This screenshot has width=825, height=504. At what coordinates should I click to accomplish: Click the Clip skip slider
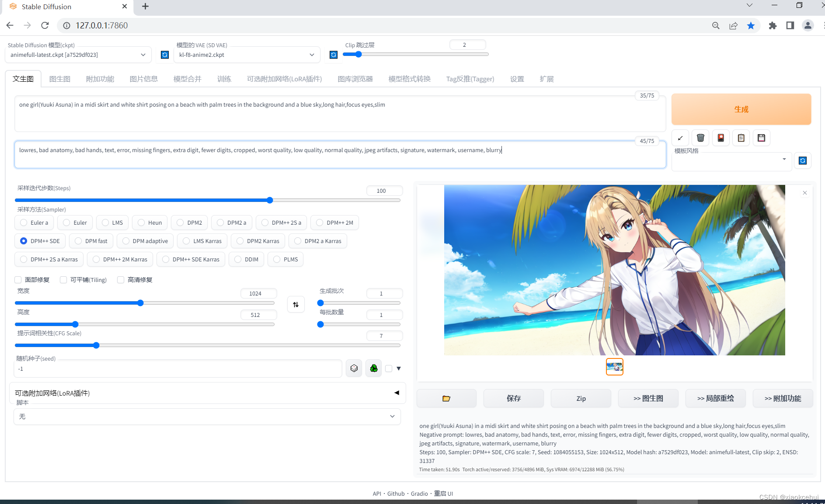pyautogui.click(x=415, y=54)
